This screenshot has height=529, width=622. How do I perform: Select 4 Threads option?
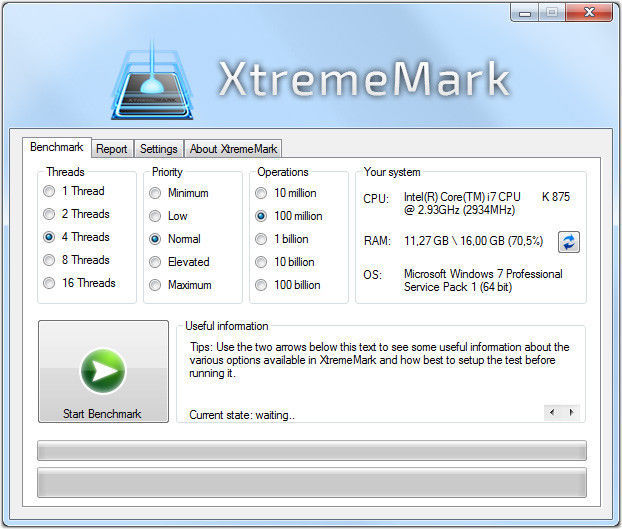[76, 237]
